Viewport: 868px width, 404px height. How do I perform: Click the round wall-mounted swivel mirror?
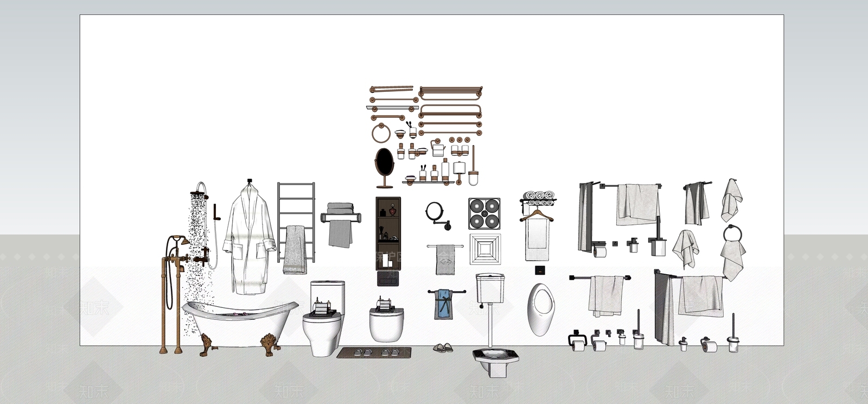(437, 216)
